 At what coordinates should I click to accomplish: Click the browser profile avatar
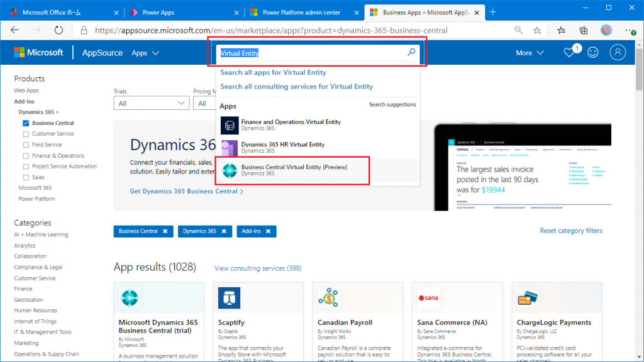[x=606, y=30]
